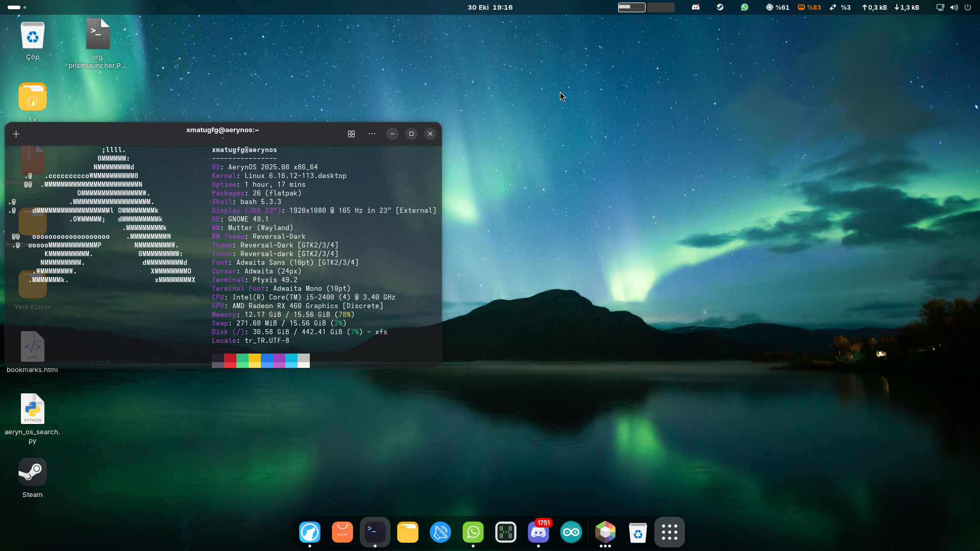The height and width of the screenshot is (551, 980).
Task: Click the terminal title xmatugfg@aerynos:~
Action: tap(223, 130)
